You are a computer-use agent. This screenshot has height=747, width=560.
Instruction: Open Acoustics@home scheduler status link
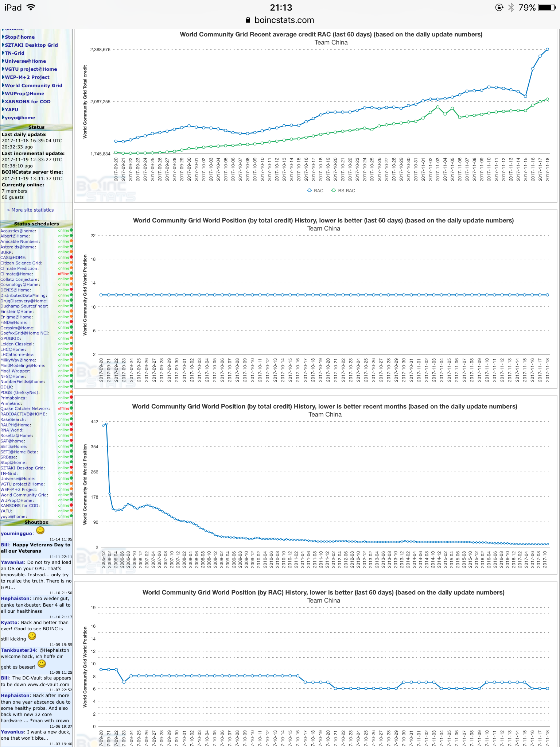(18, 231)
